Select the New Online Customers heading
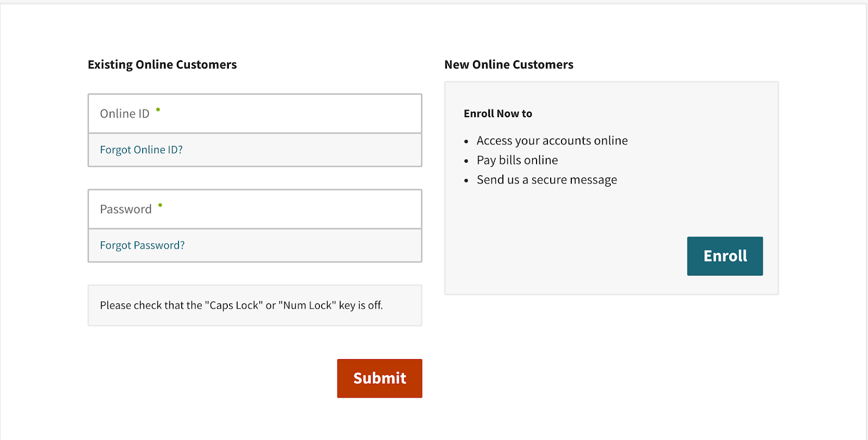 coord(508,65)
